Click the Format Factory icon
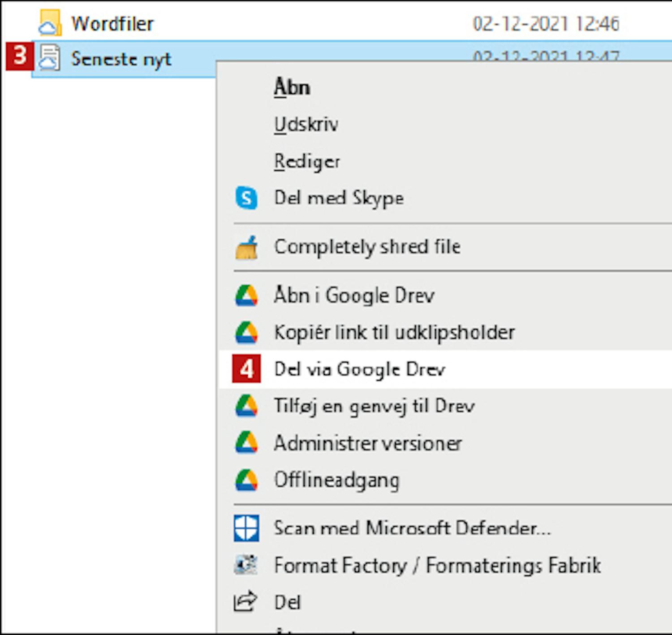Screen dimensions: 672x635 246,565
